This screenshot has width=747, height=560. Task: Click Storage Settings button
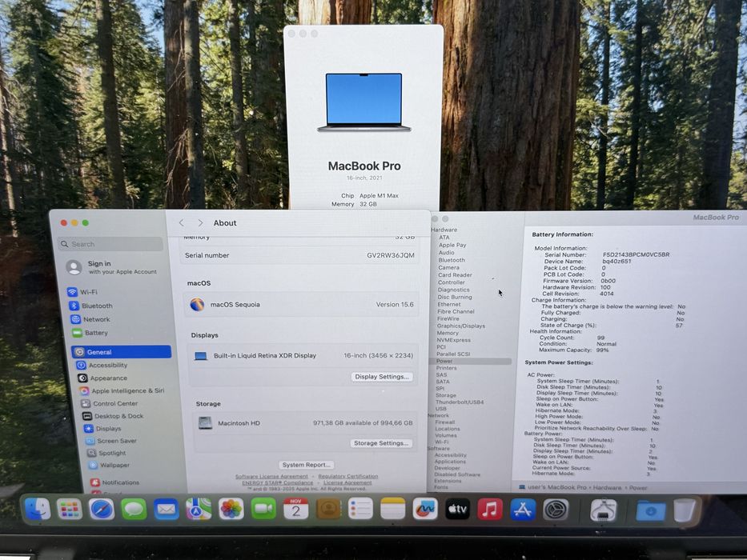pyautogui.click(x=382, y=443)
